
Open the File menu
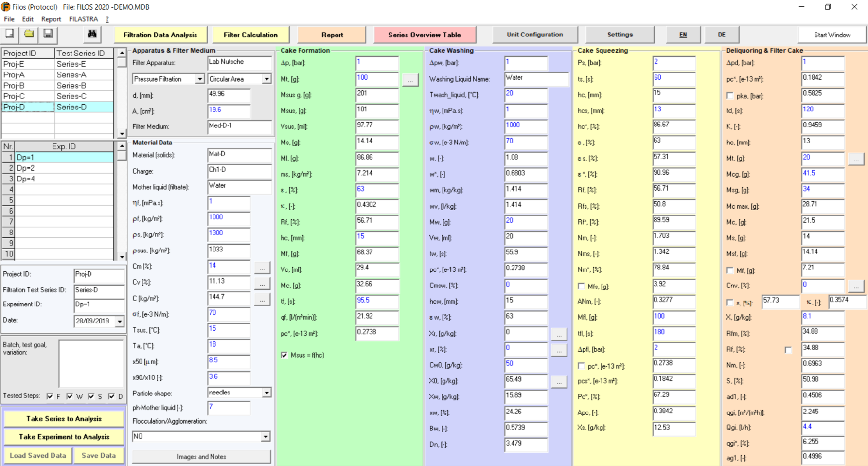tap(9, 19)
